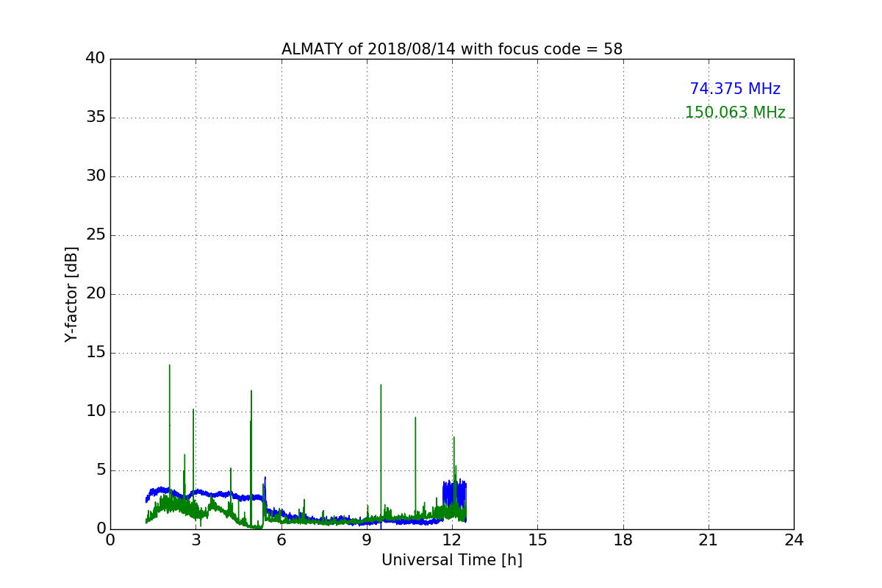Select the 74.375 MHz legend label

[735, 89]
